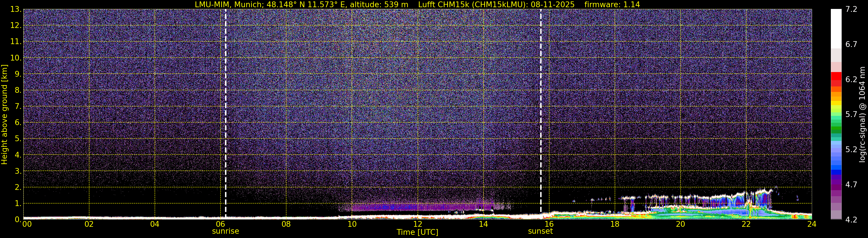This screenshot has height=238, width=868.
Task: Click the "04" tick on the time axis
Action: 155,224
